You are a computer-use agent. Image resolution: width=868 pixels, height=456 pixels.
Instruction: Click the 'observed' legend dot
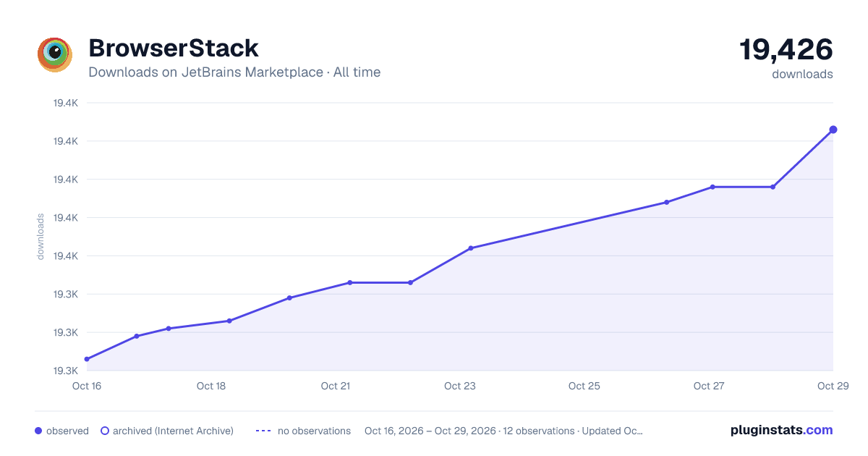tap(38, 431)
